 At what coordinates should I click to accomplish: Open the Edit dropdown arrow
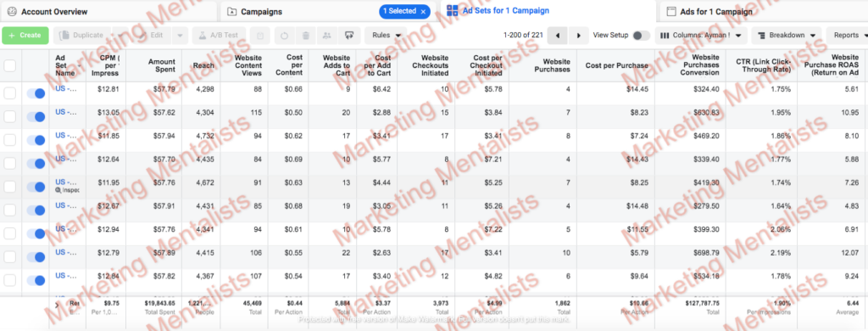coord(180,36)
